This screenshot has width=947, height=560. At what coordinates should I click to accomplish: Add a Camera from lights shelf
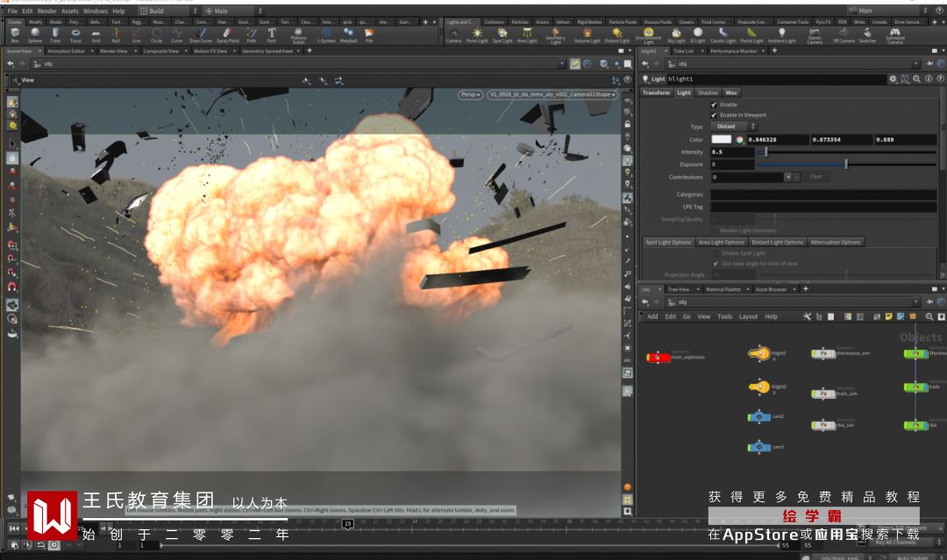(453, 35)
